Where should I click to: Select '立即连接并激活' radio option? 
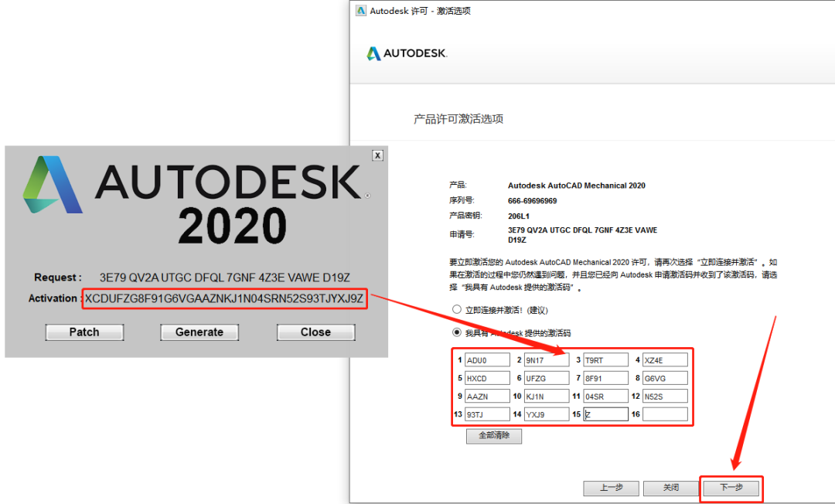456,309
